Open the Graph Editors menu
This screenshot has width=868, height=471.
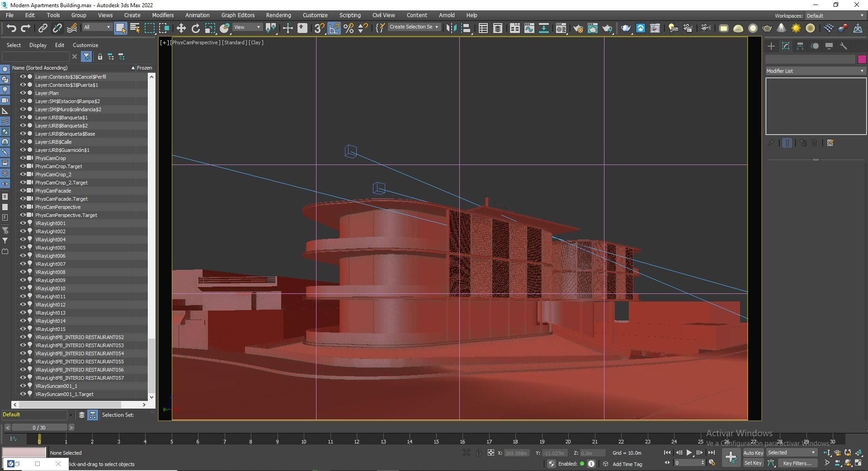click(x=238, y=15)
